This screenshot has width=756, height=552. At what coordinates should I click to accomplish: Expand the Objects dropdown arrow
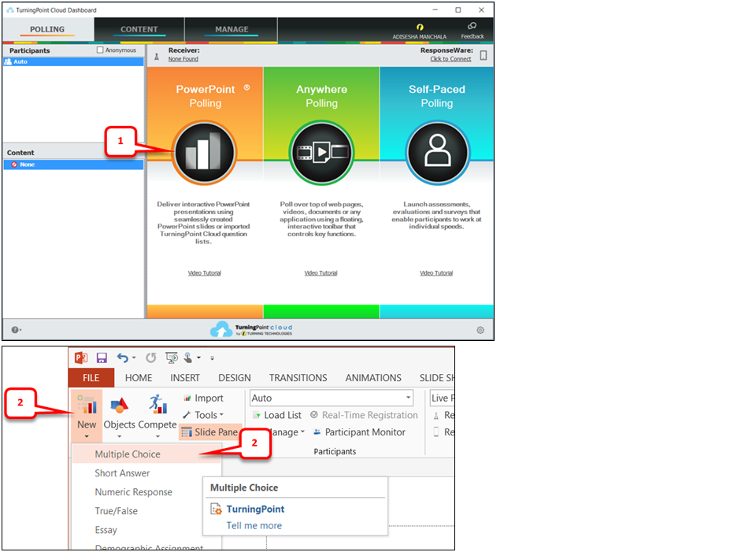(x=119, y=437)
